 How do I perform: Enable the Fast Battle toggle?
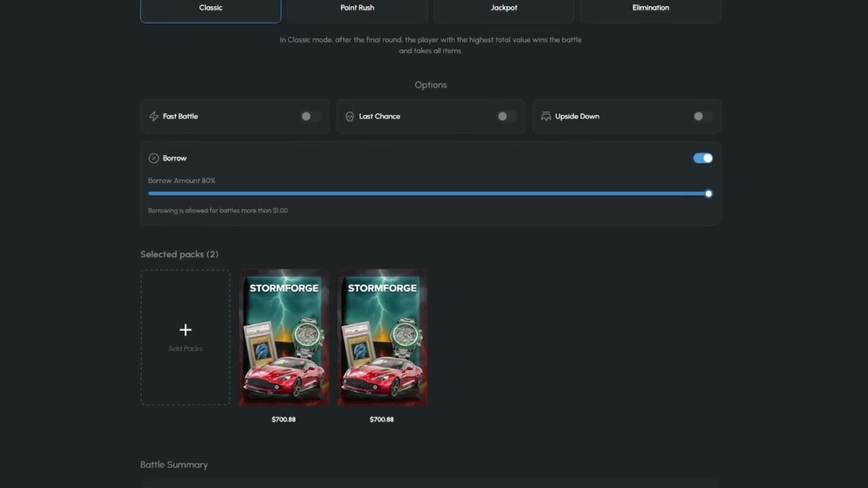click(x=311, y=117)
